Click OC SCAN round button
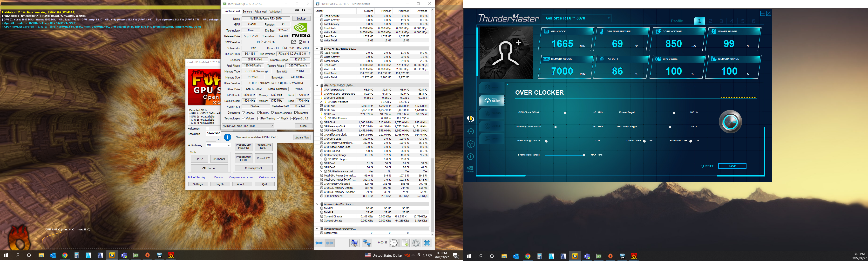This screenshot has height=261, width=868. point(730,122)
